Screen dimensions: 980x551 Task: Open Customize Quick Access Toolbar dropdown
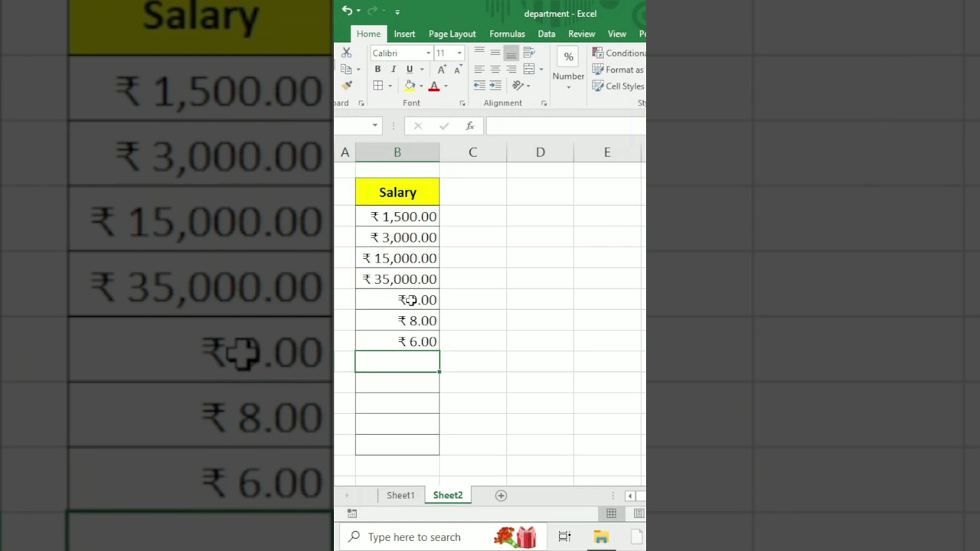[x=397, y=11]
